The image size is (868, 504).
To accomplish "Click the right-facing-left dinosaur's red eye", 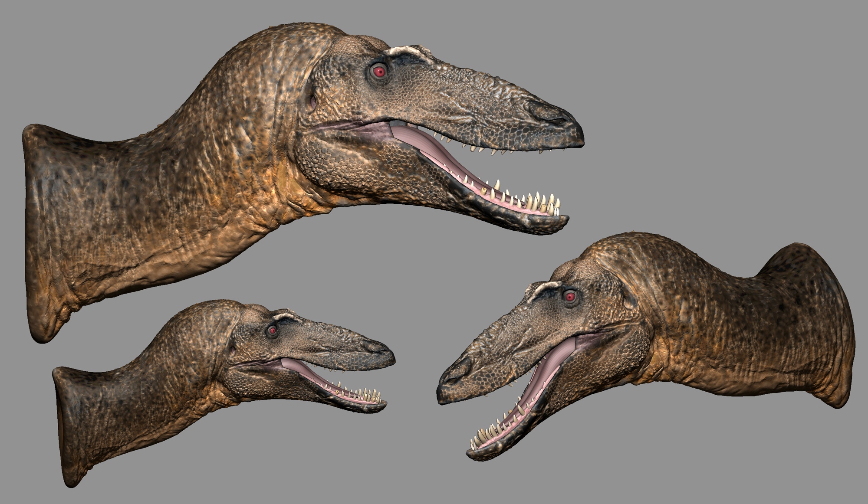I will click(x=570, y=297).
